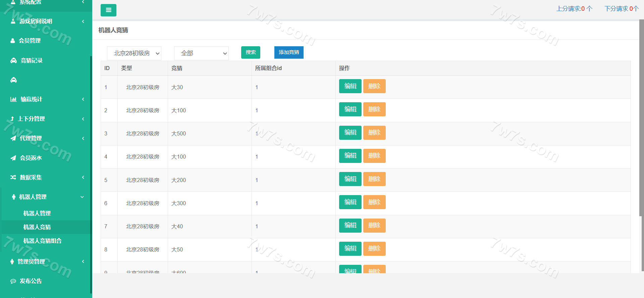Click the bar chart icon for 输赢统计
The image size is (644, 298).
[x=13, y=99]
